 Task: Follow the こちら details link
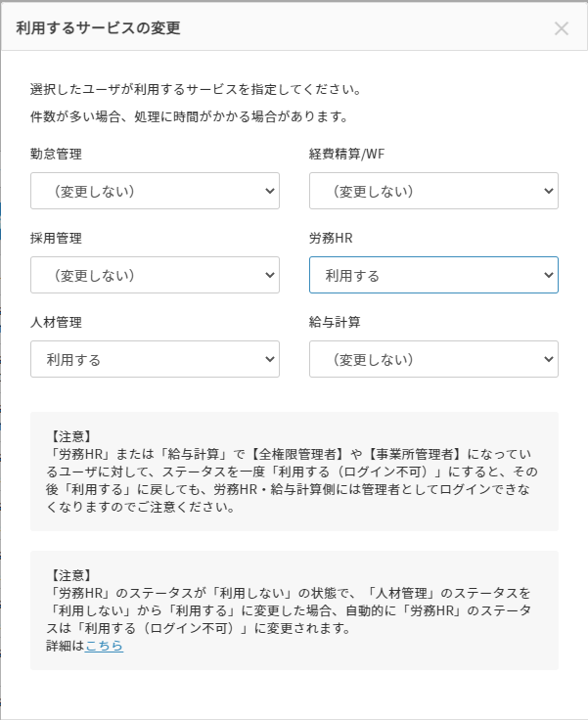[x=104, y=646]
